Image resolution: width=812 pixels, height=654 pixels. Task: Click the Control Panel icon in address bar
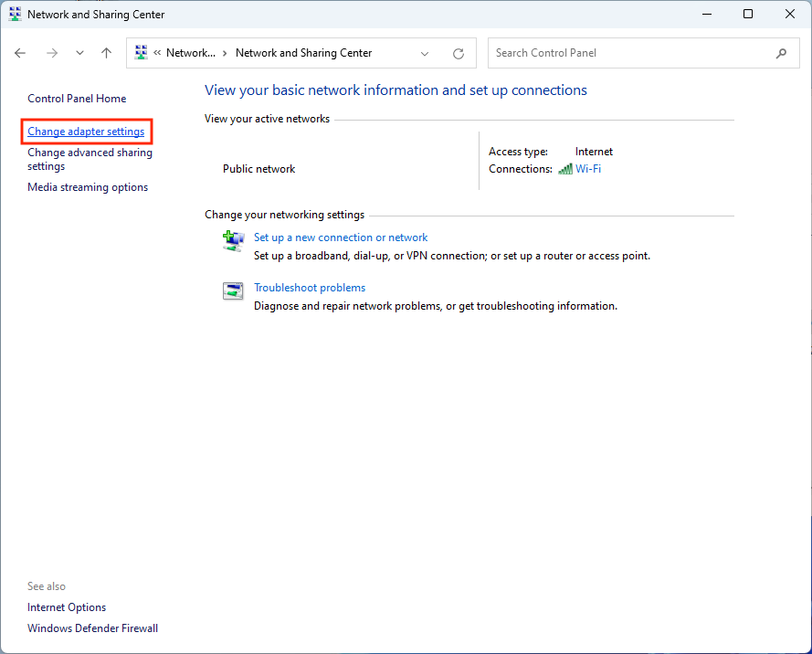[x=141, y=53]
